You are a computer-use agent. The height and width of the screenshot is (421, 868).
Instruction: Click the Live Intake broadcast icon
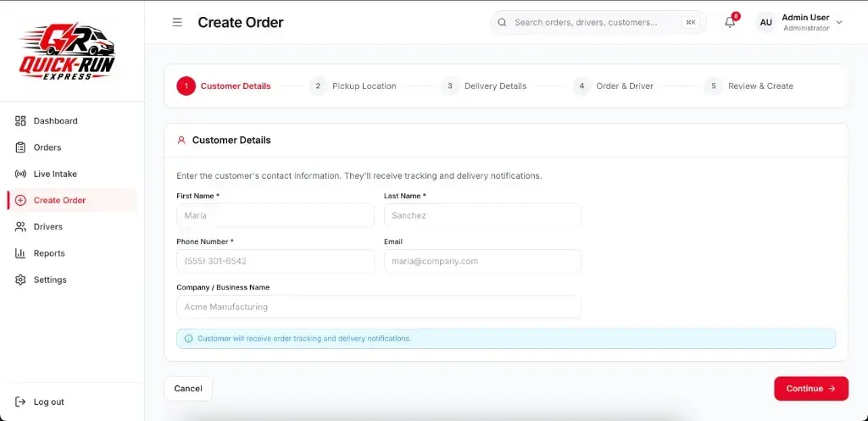point(20,174)
